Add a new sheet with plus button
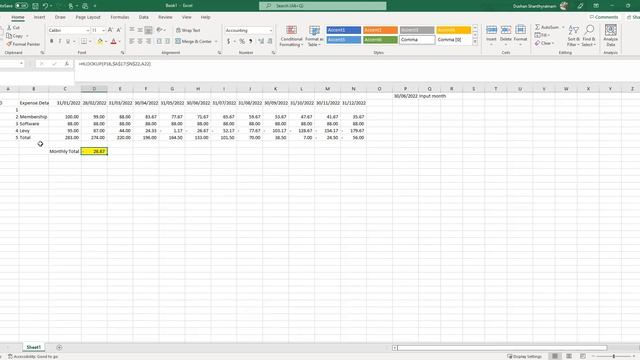The height and width of the screenshot is (360, 640). 59,347
